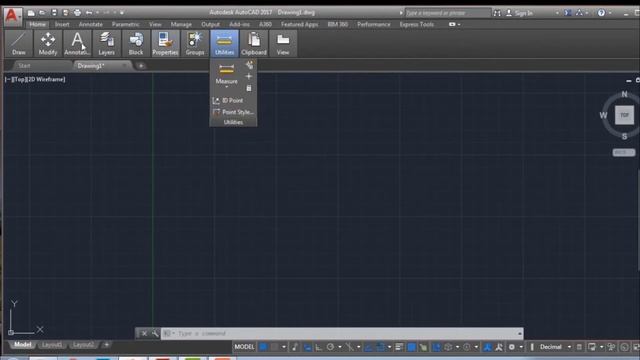Click the Quick Select icon in Utilities flyout
640x360 pixels.
coord(249,65)
